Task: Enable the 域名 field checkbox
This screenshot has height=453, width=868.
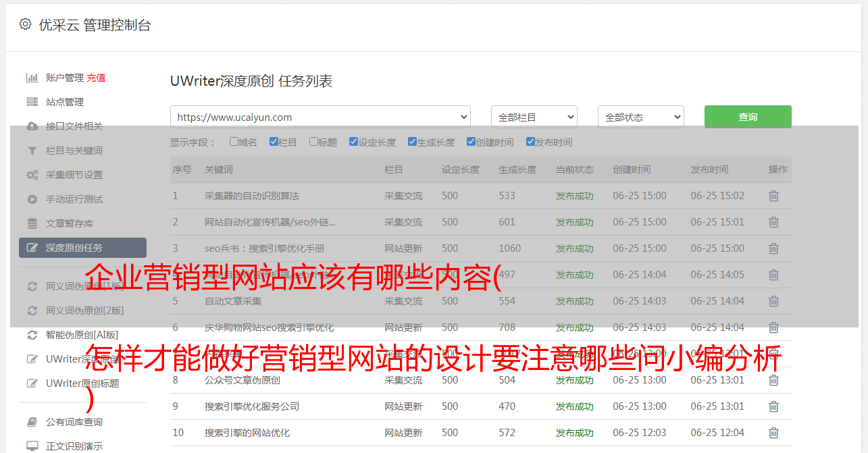Action: click(x=234, y=142)
